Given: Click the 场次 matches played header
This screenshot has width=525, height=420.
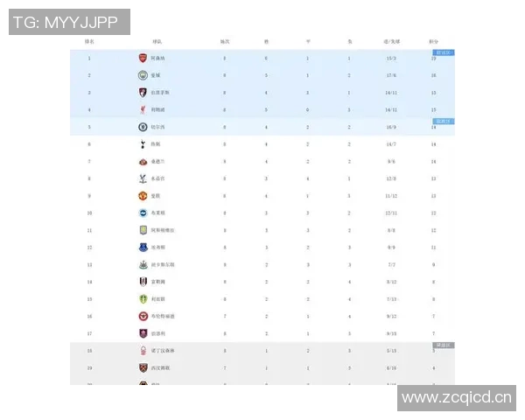Looking at the screenshot, I should pyautogui.click(x=225, y=41).
